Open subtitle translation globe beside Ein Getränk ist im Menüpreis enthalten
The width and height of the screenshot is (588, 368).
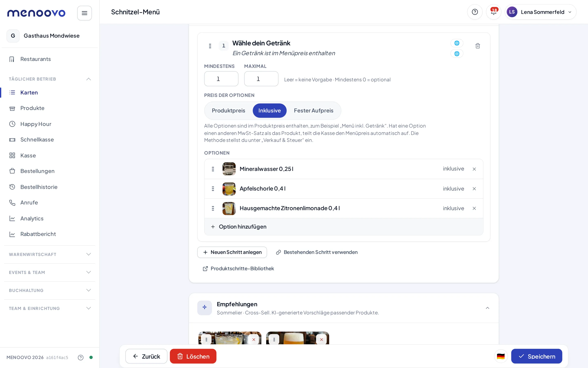[x=457, y=54]
